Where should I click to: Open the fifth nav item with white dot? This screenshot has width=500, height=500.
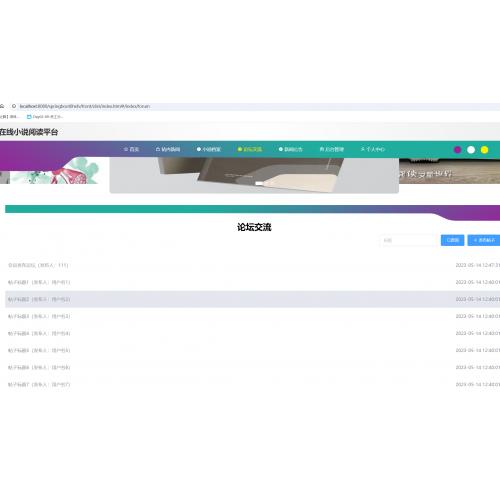tap(291, 149)
